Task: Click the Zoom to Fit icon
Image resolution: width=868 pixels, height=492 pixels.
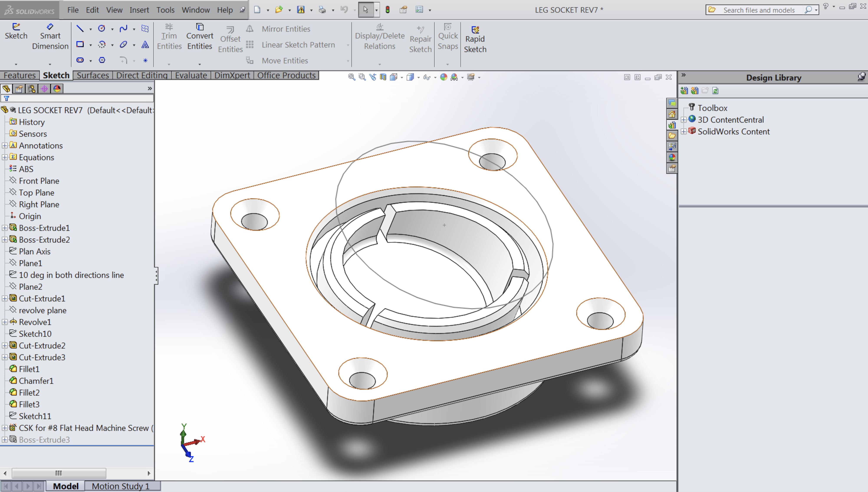Action: coord(352,77)
